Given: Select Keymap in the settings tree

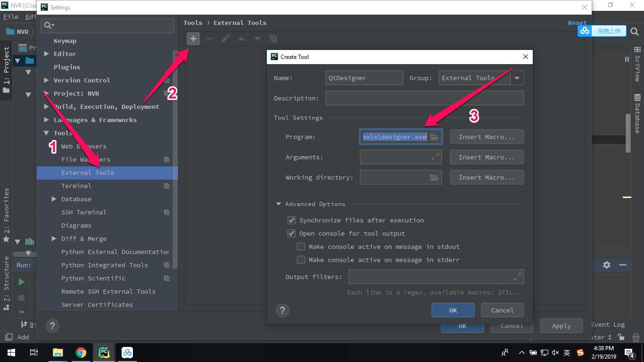Looking at the screenshot, I should [65, 41].
